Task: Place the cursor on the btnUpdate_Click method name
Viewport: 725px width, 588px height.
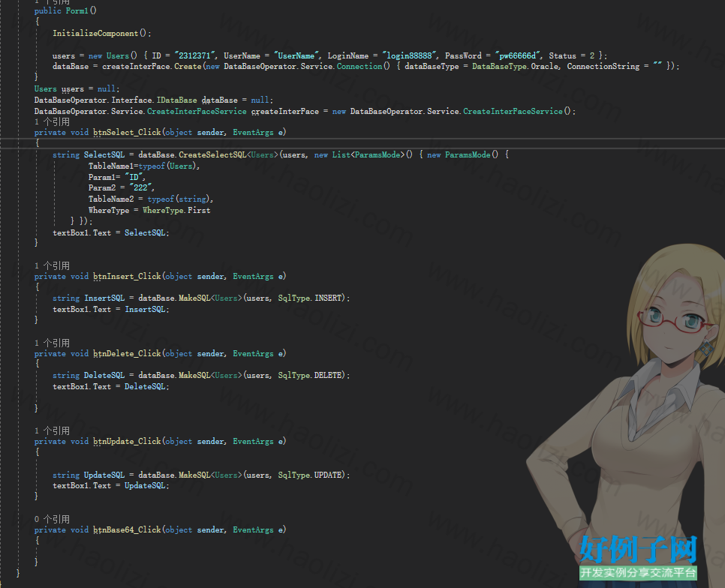Action: 127,442
